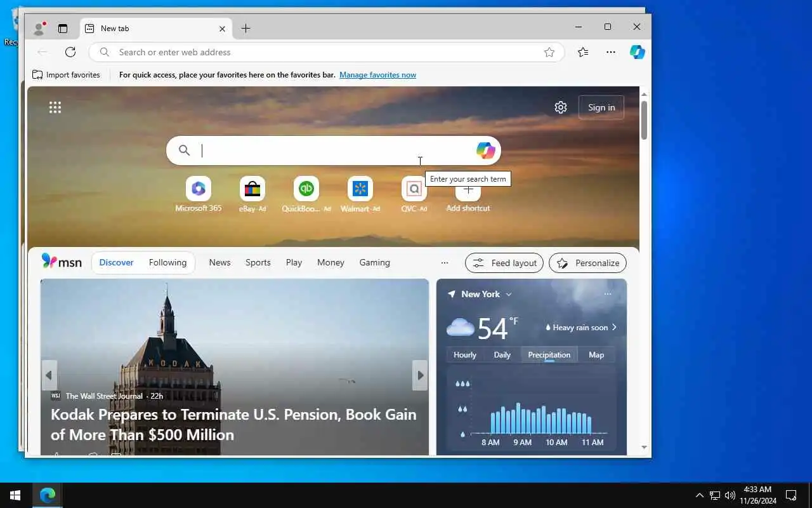This screenshot has height=508, width=812.
Task: Click the scrollbar down arrow
Action: tap(644, 447)
